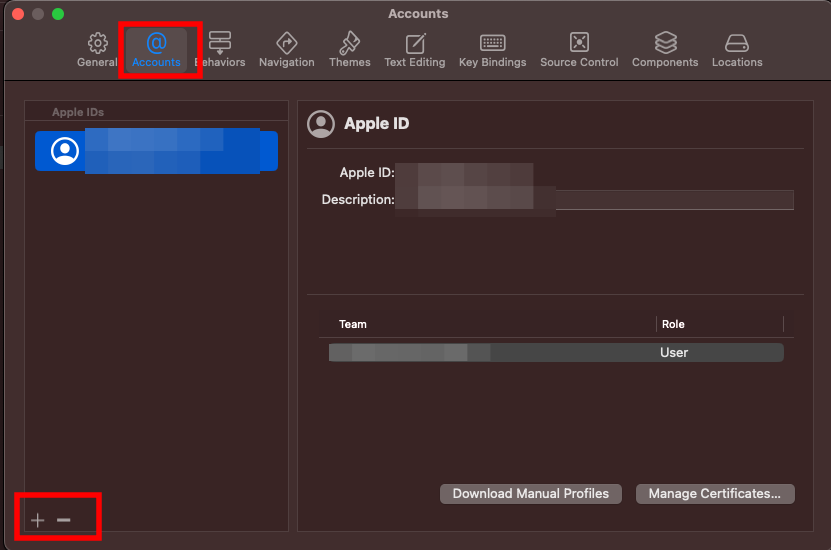Add a new account with plus button
The width and height of the screenshot is (831, 550).
coord(38,520)
